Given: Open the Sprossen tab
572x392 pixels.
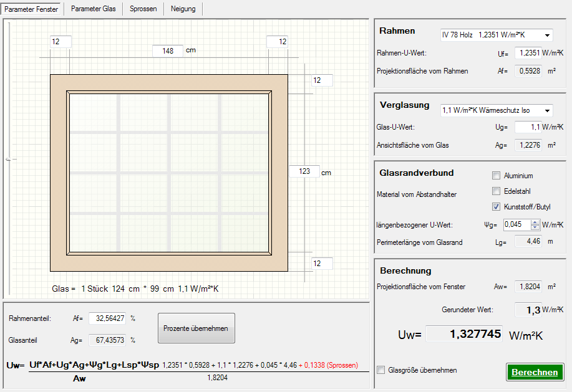Looking at the screenshot, I should point(143,9).
